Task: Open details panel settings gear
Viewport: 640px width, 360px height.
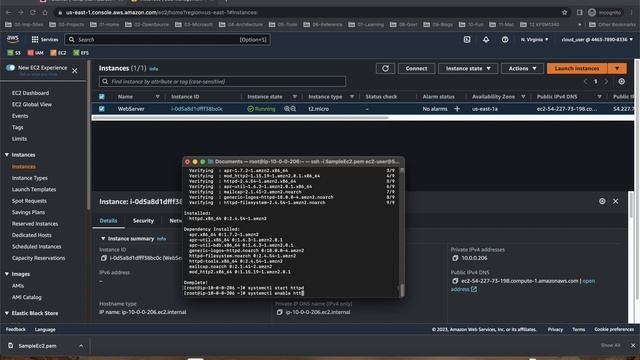Action: (602, 201)
